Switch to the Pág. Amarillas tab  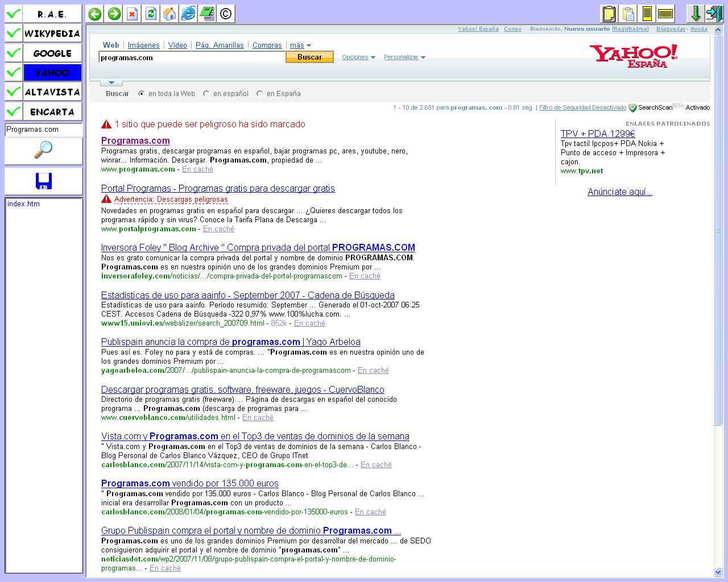(220, 45)
